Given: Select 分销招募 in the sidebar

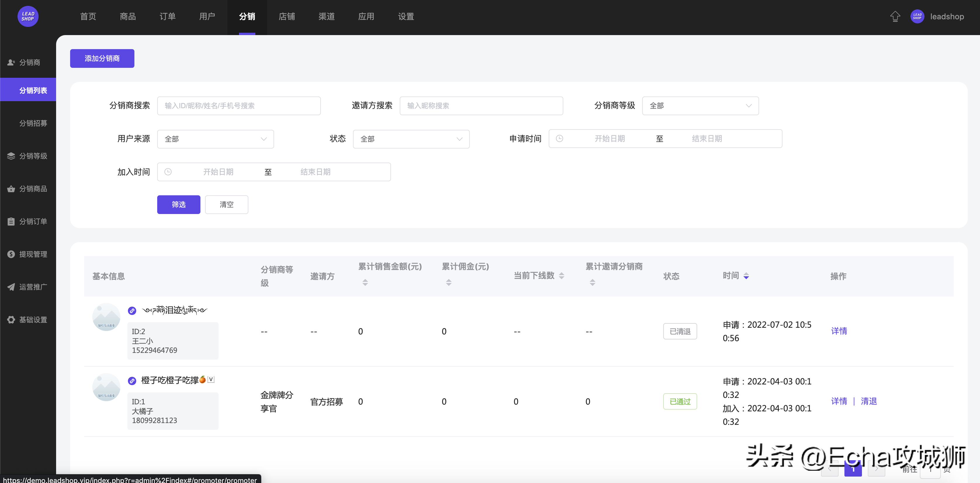Looking at the screenshot, I should click(x=34, y=123).
